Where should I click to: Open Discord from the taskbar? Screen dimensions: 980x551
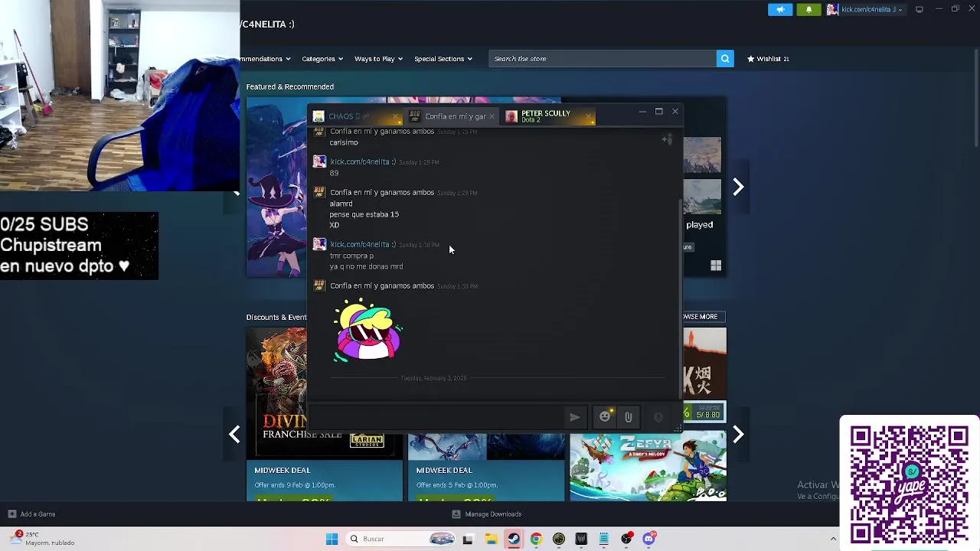(x=649, y=539)
